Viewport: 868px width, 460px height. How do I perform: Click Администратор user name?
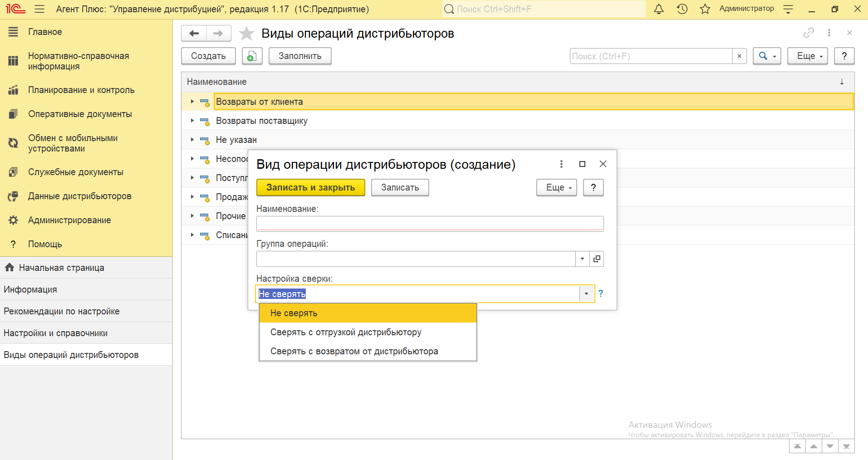click(746, 9)
